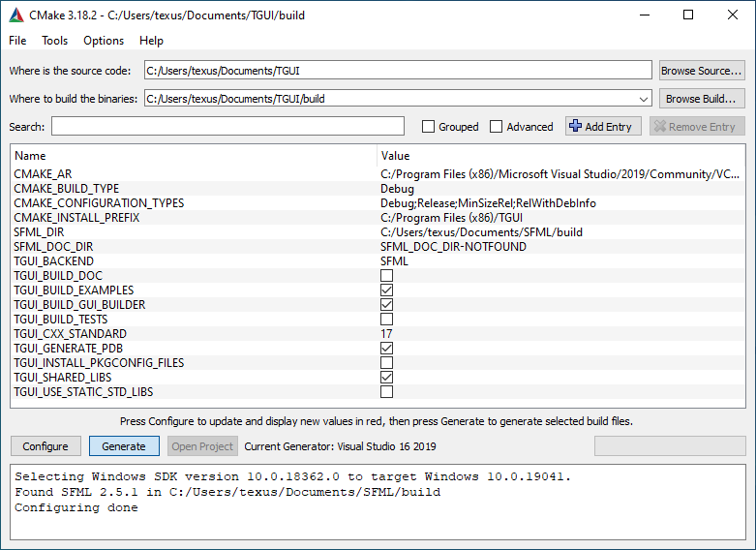The width and height of the screenshot is (756, 550).
Task: Click the CMake logo icon in title bar
Action: coord(15,15)
